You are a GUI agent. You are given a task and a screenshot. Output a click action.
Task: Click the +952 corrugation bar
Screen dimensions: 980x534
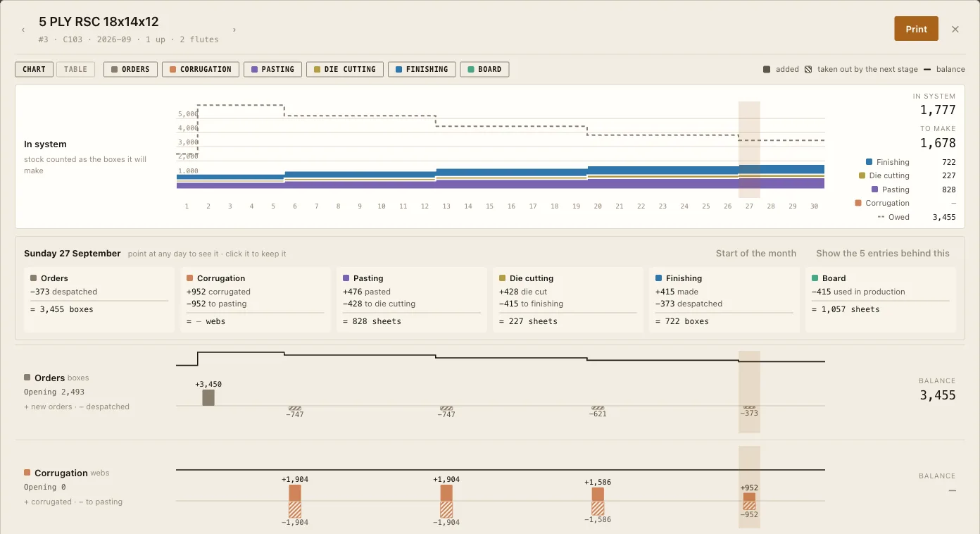(x=750, y=497)
